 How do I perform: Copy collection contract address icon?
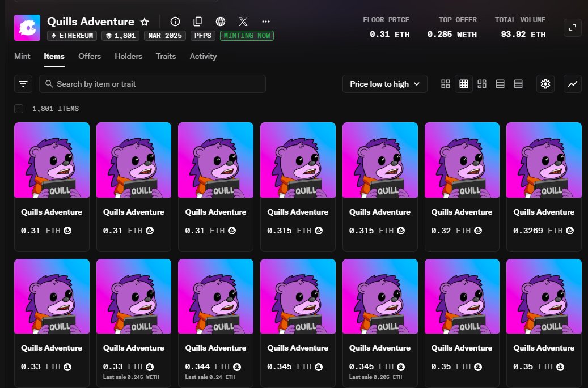point(198,22)
